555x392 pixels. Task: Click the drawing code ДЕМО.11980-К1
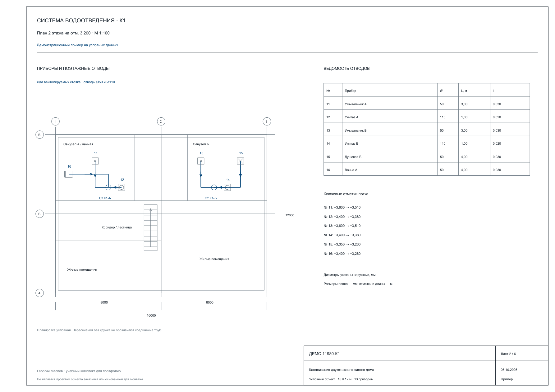324,354
